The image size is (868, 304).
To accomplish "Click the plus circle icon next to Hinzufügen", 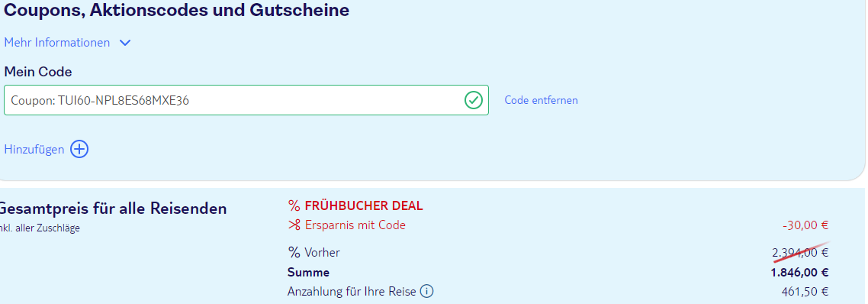I will click(x=79, y=149).
